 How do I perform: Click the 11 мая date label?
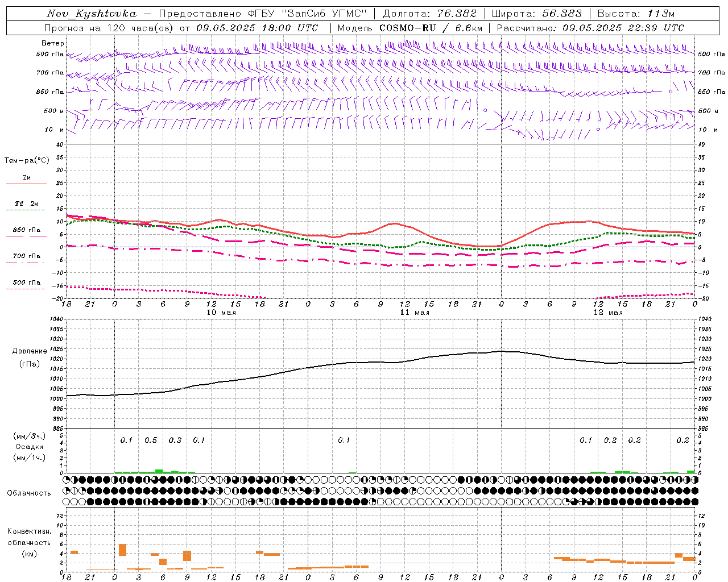coord(415,313)
